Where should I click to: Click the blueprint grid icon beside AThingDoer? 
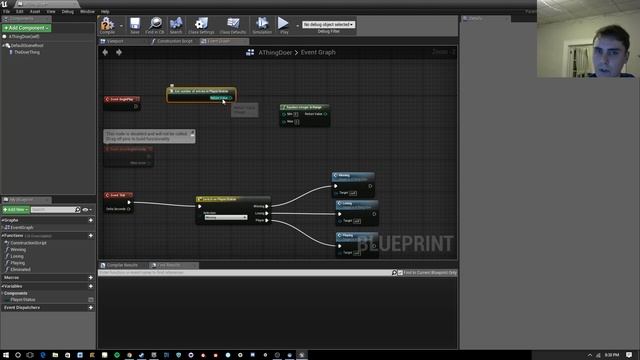[250, 52]
